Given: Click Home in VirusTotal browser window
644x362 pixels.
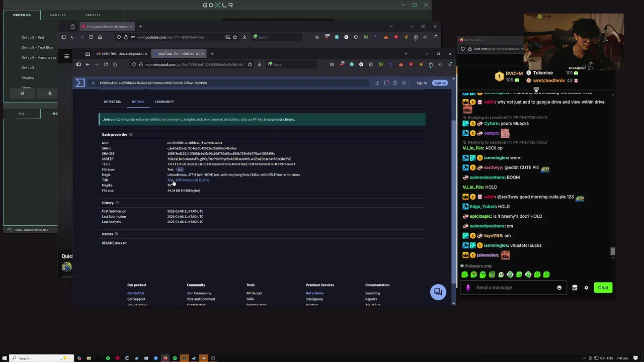Looking at the screenshot, I should tap(115, 64).
